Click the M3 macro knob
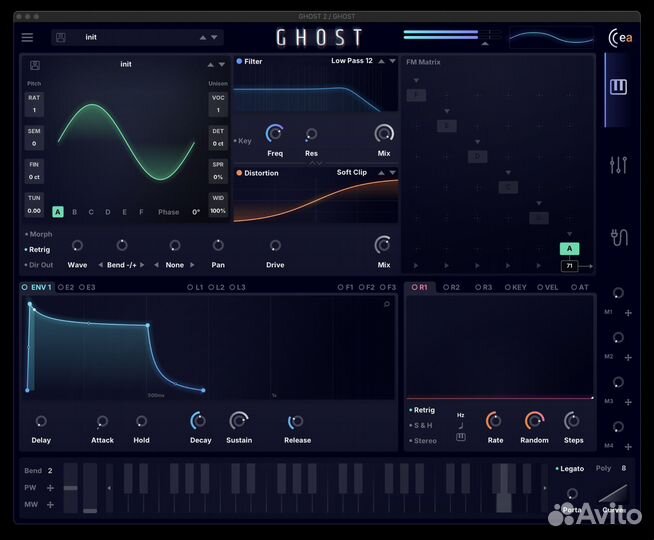Image resolution: width=654 pixels, height=540 pixels. tap(618, 382)
